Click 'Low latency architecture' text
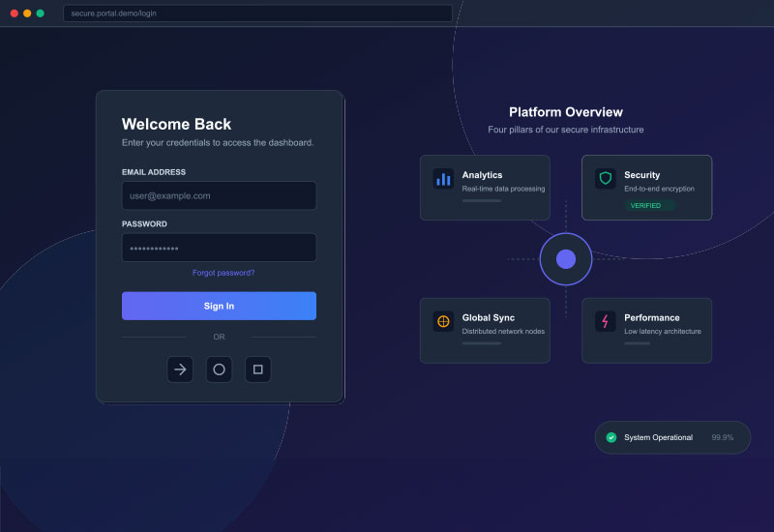Viewport: 774px width, 532px height. click(x=663, y=331)
